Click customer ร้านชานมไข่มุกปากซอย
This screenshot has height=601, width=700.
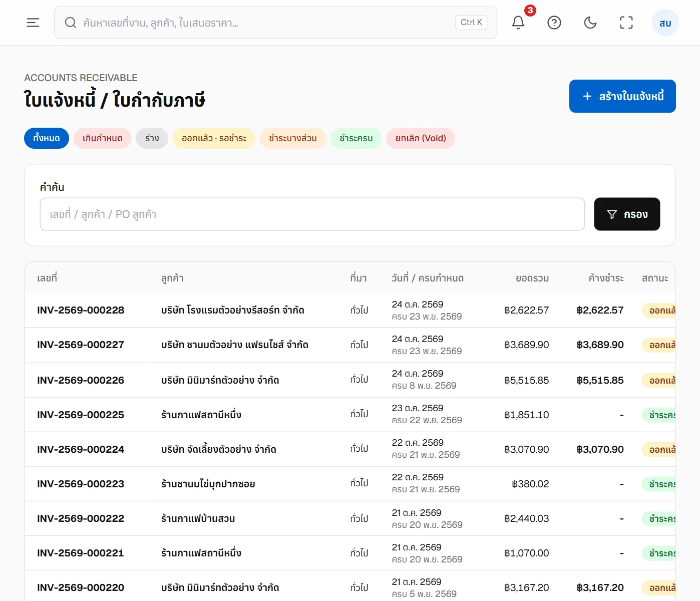[x=208, y=484]
